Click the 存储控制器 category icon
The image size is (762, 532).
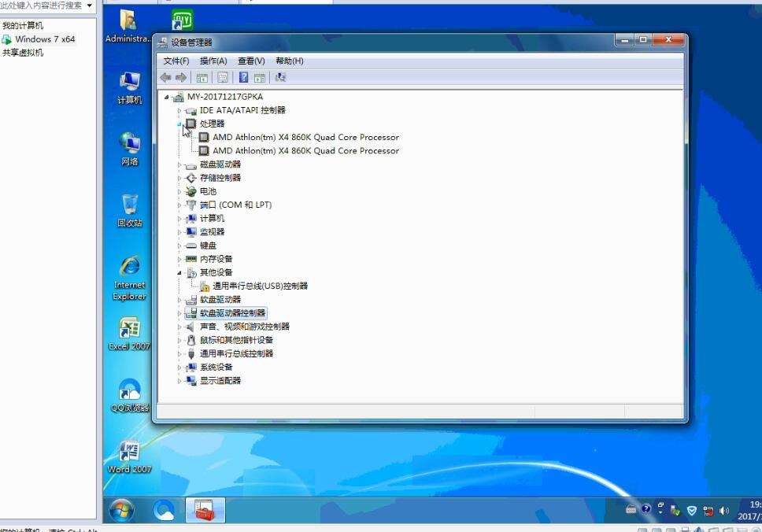[x=191, y=179]
